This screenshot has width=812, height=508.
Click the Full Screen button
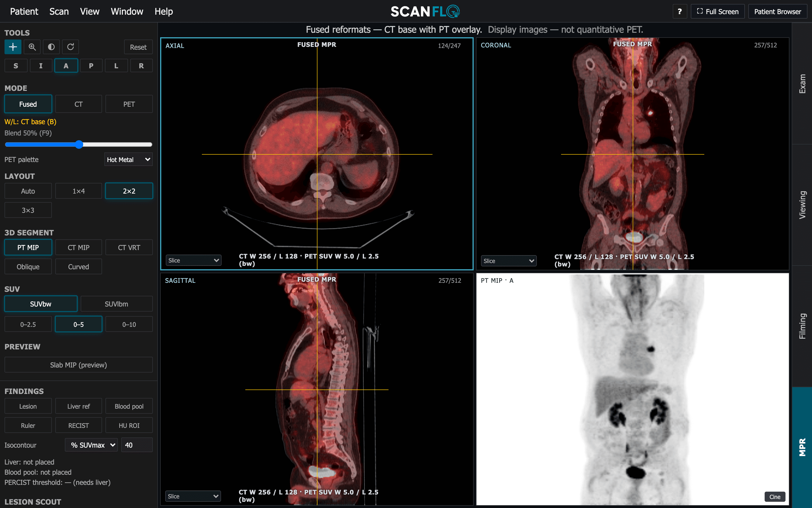coord(717,11)
